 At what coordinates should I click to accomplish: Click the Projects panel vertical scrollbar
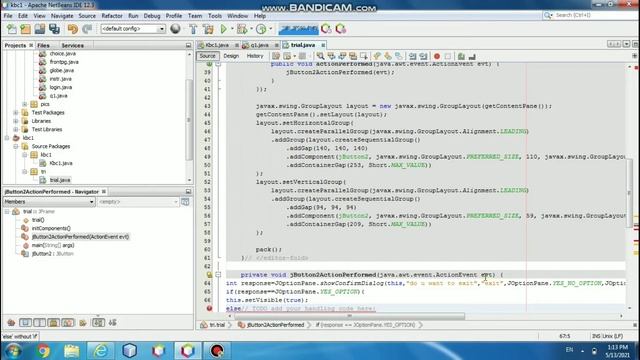click(x=189, y=119)
